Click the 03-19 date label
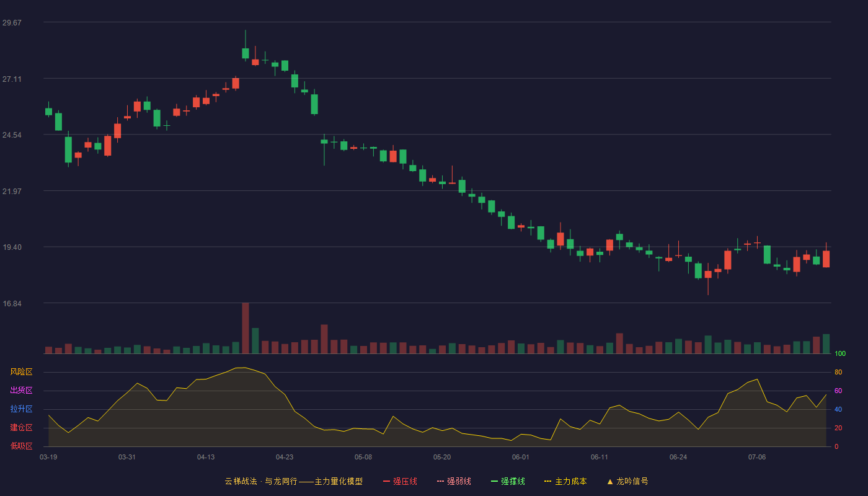This screenshot has width=868, height=496. 48,457
